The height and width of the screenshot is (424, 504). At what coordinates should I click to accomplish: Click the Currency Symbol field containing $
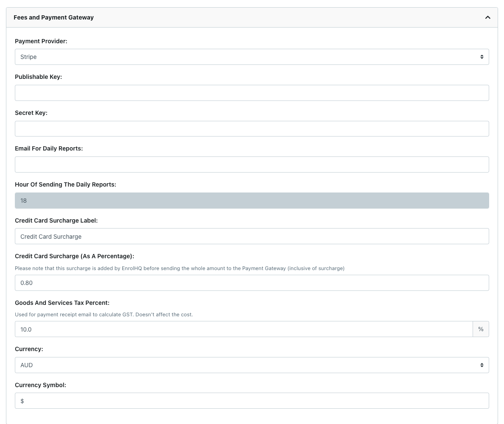[252, 401]
